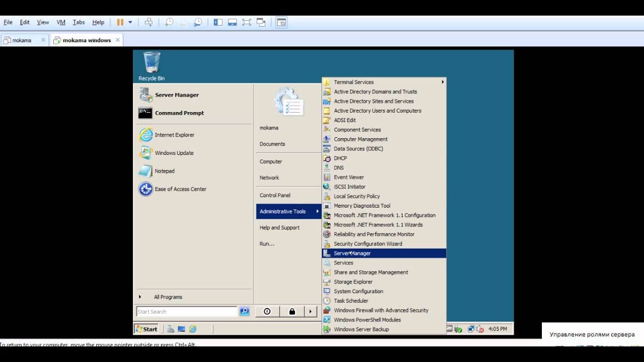Screen dimensions: 644x362
Task: Open dropdown arrow beside VMware pause button
Action: 130,22
